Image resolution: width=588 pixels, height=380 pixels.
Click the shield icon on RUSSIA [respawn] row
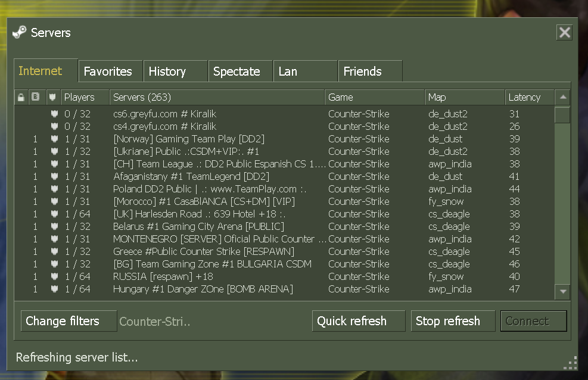[54, 276]
